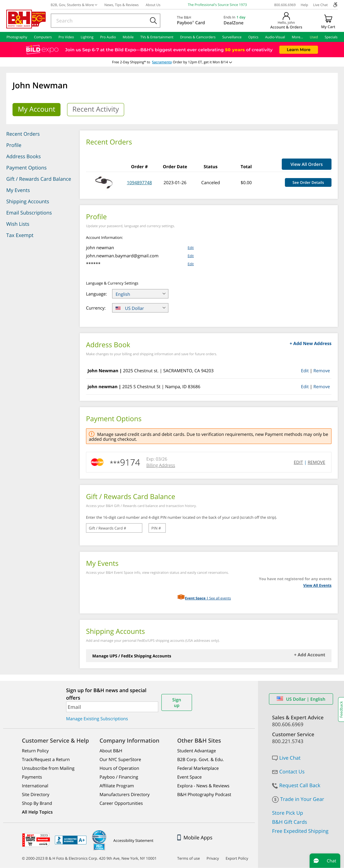Open order number 1094897748 link
344x868 pixels.
point(139,183)
